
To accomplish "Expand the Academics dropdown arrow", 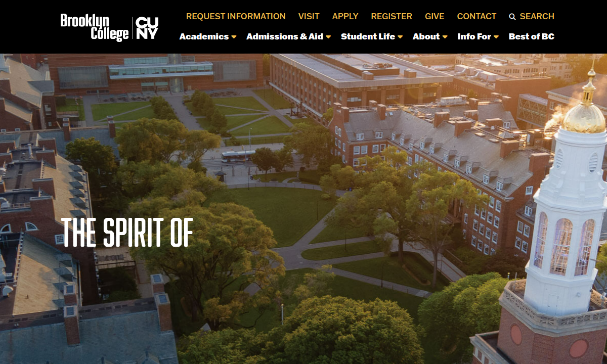I will (x=234, y=37).
